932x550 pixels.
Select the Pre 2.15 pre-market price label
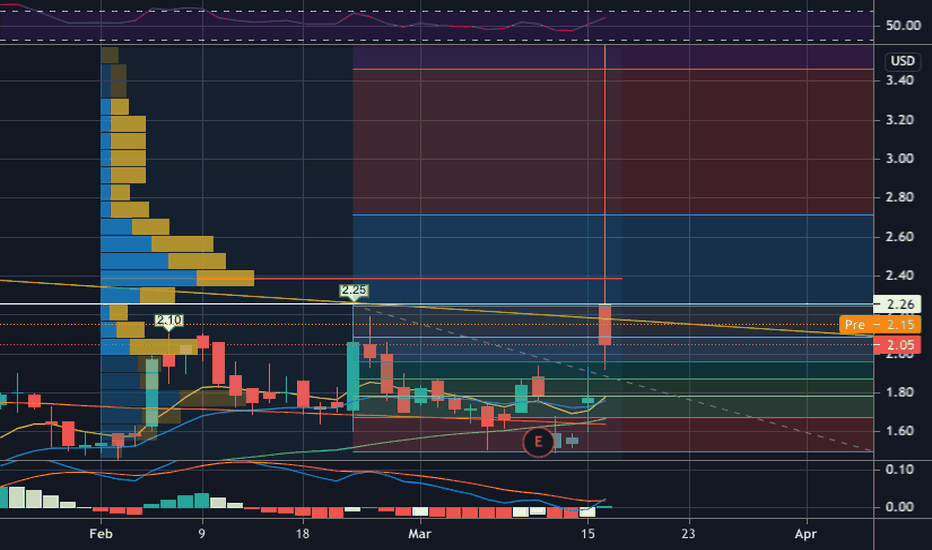tap(880, 325)
